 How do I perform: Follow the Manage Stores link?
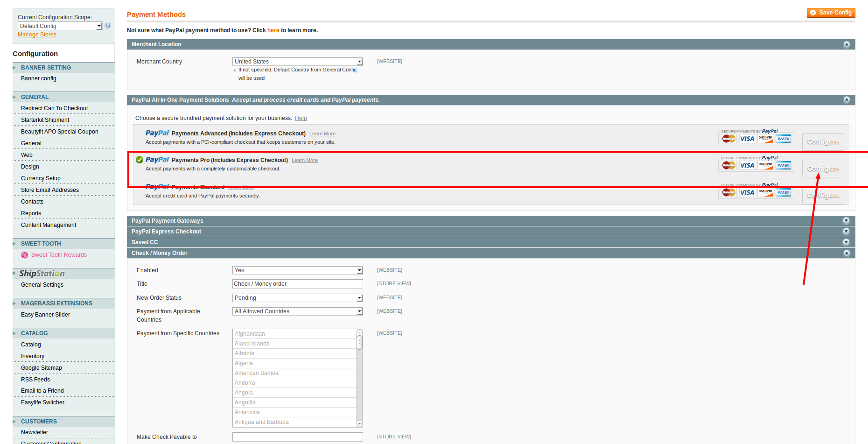pyautogui.click(x=37, y=35)
